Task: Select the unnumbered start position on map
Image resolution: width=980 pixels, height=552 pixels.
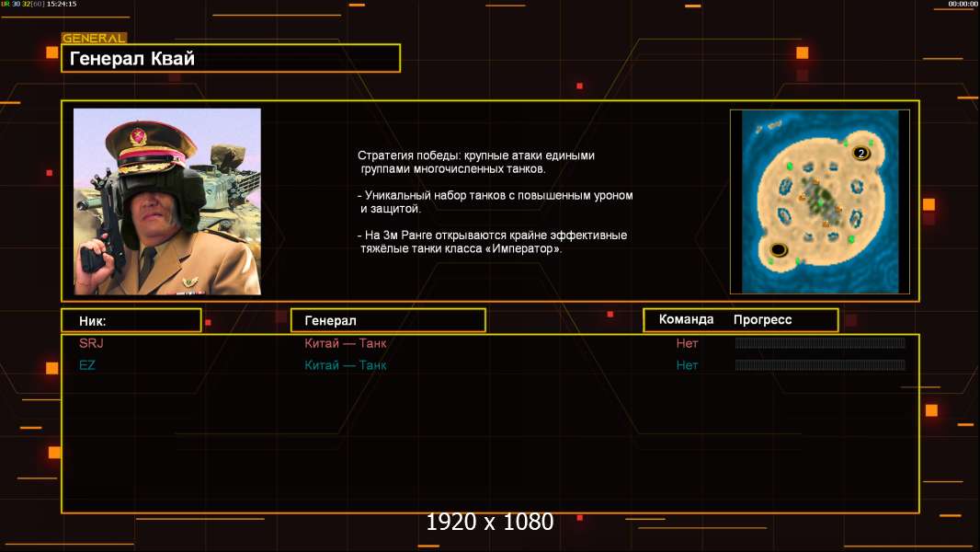Action: click(778, 250)
